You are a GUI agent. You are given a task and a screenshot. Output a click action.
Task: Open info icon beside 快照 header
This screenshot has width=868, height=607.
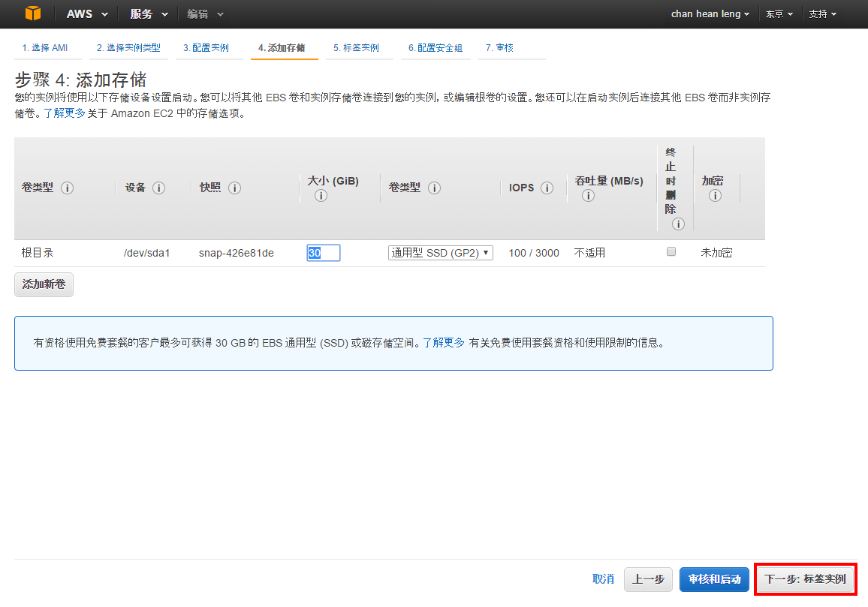(235, 188)
